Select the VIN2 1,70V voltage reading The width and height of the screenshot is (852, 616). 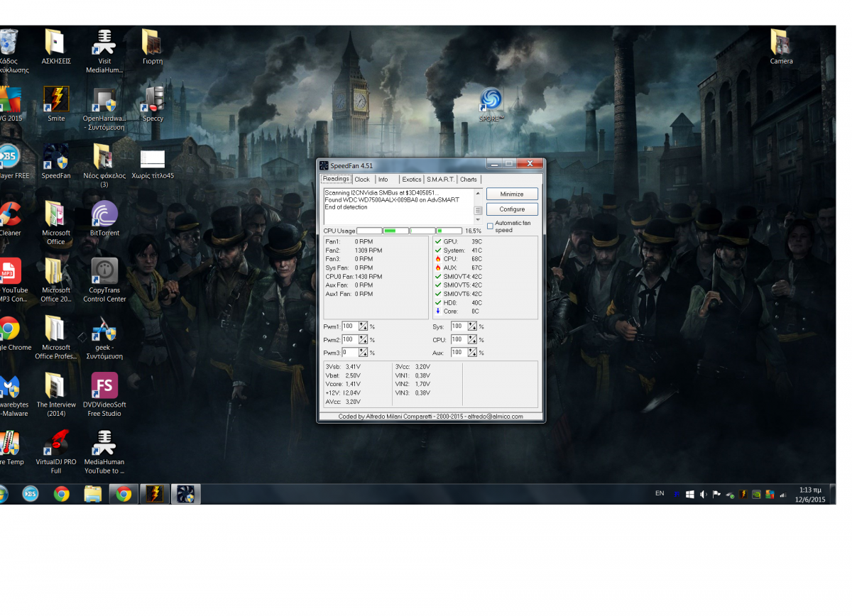point(413,384)
